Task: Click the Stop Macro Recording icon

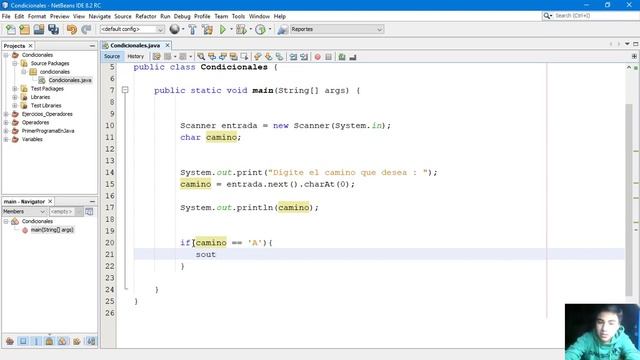Action: 329,57
